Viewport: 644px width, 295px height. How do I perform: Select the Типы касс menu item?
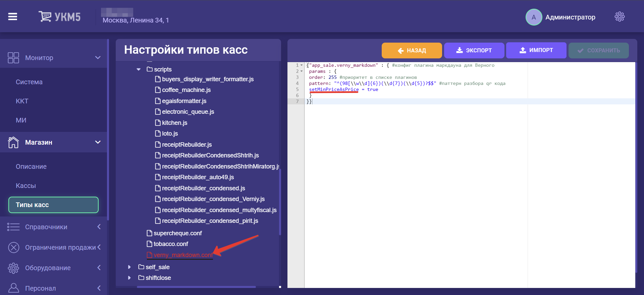[x=53, y=205]
